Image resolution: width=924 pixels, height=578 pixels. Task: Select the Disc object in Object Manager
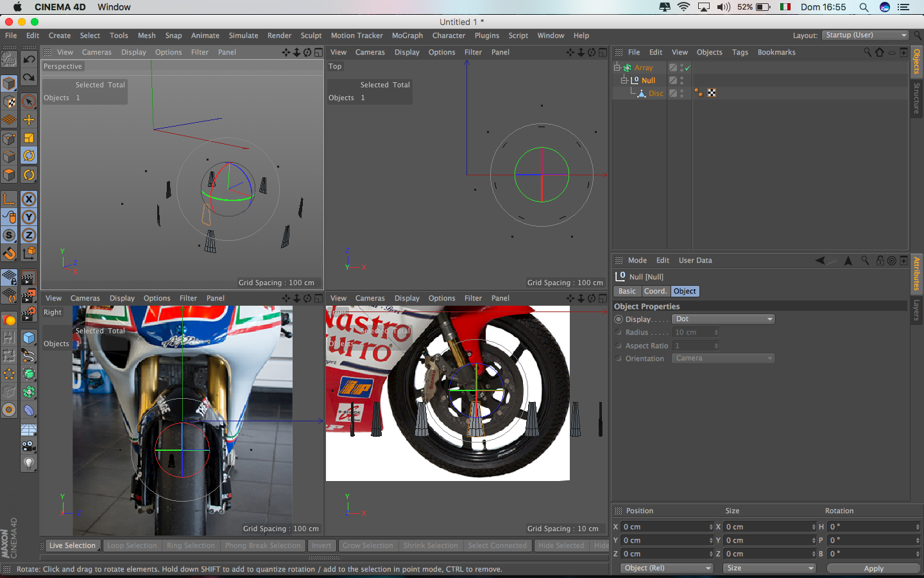pyautogui.click(x=656, y=93)
